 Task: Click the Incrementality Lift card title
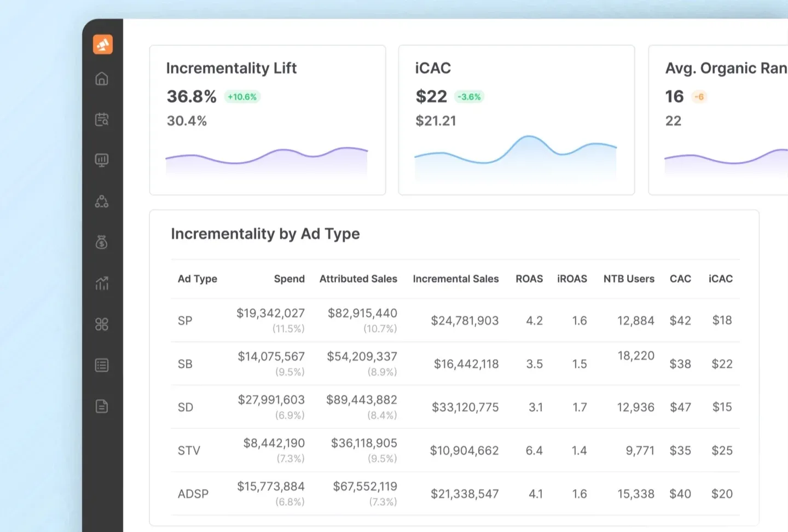(231, 68)
